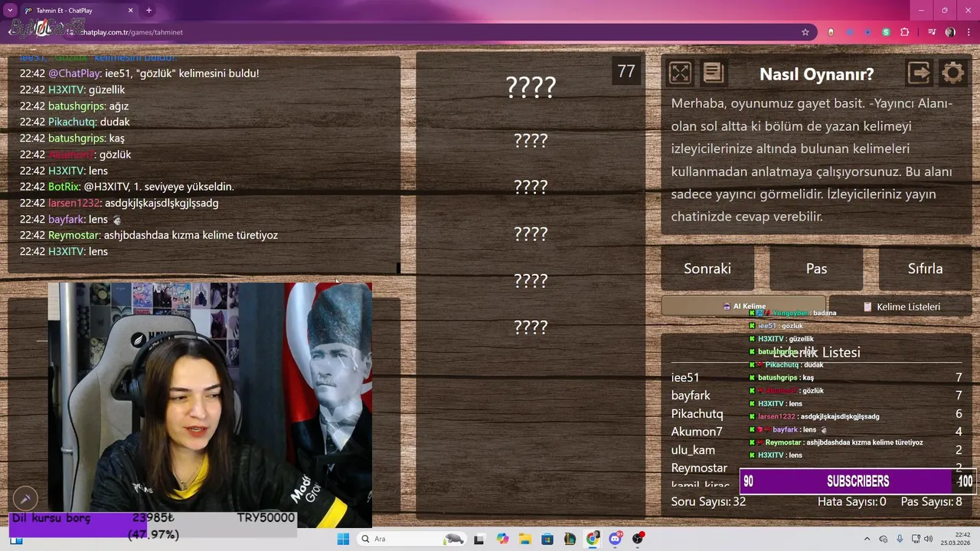Click bayfark username in chat
The height and width of the screenshot is (551, 980).
click(x=66, y=219)
